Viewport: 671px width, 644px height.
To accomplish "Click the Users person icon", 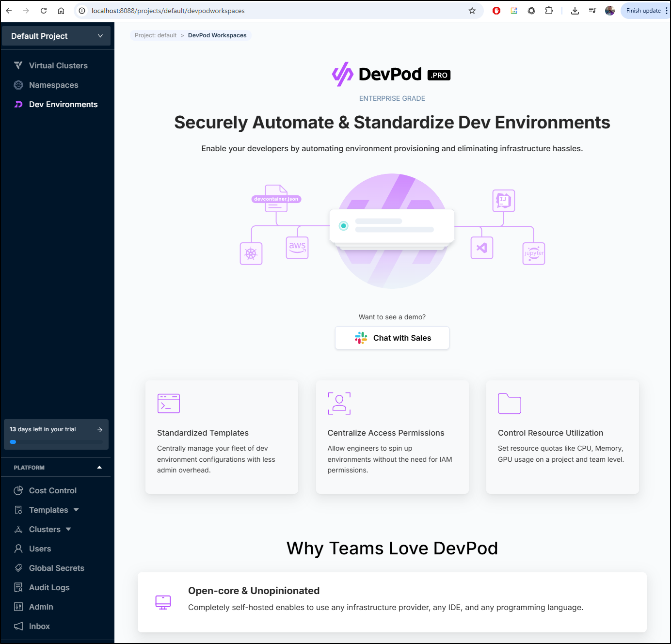I will [18, 549].
